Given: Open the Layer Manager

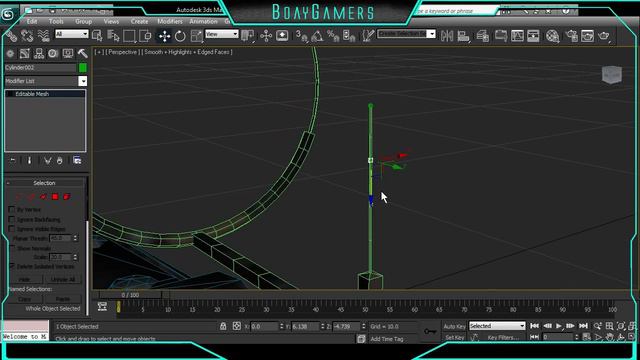Looking at the screenshot, I should 482,36.
